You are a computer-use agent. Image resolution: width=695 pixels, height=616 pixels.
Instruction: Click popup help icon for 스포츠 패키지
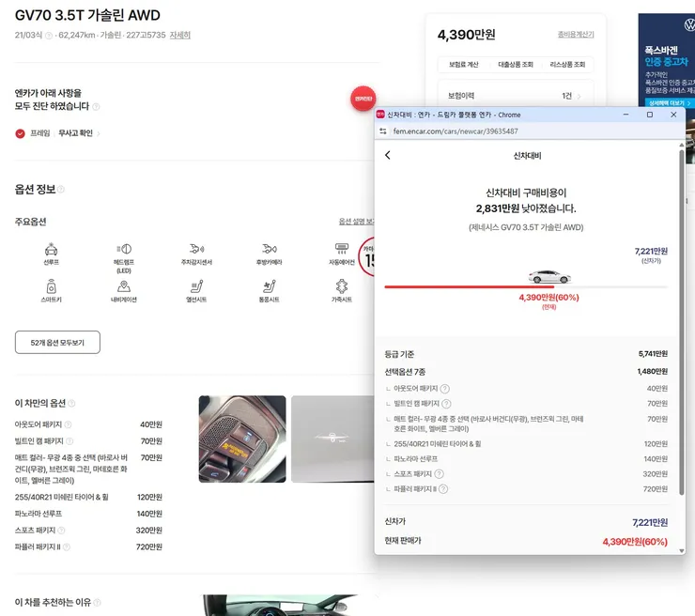point(439,474)
